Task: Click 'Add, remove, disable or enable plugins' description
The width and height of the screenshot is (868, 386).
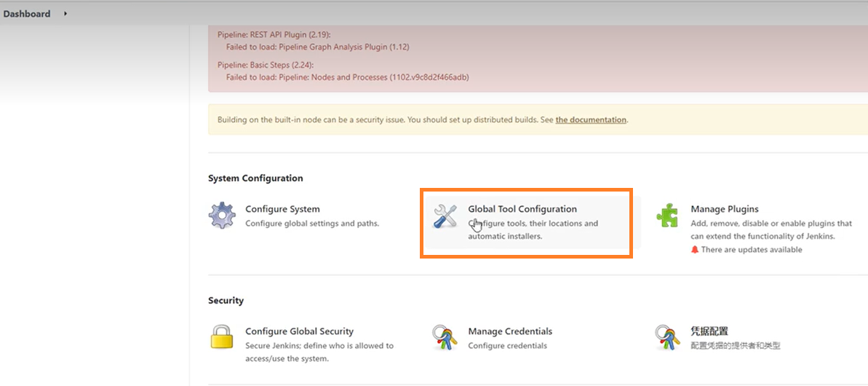Action: 771,230
